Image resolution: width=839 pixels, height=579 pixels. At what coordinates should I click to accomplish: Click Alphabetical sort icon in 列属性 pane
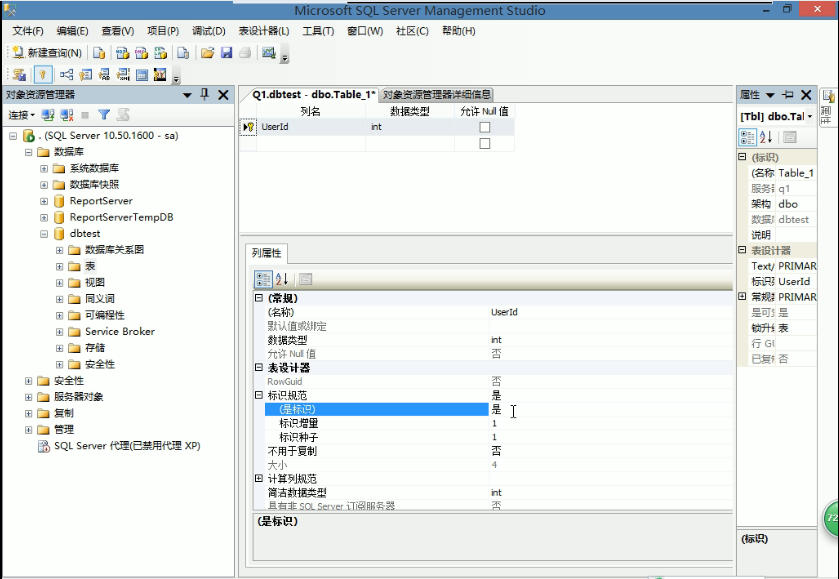pos(282,279)
